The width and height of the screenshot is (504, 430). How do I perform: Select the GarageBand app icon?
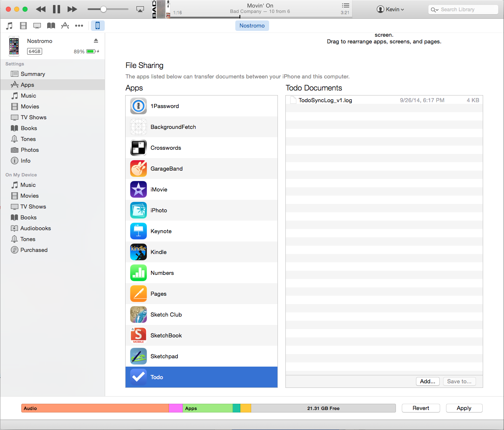[139, 168]
